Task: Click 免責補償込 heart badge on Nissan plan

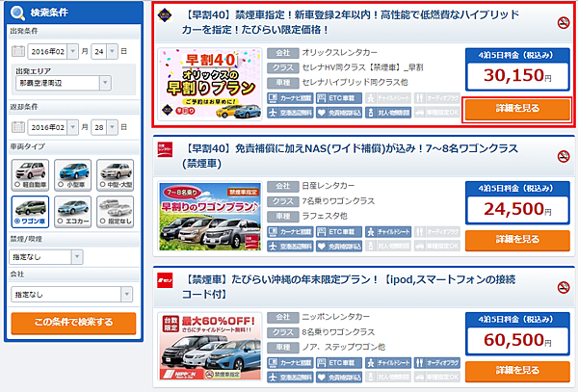Action: (x=339, y=246)
